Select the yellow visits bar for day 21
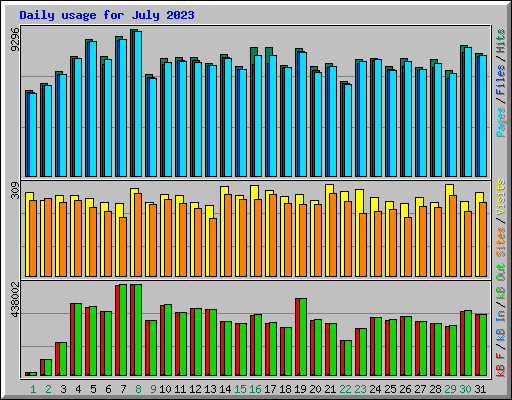Screen dimensions: 512x400 328,230
